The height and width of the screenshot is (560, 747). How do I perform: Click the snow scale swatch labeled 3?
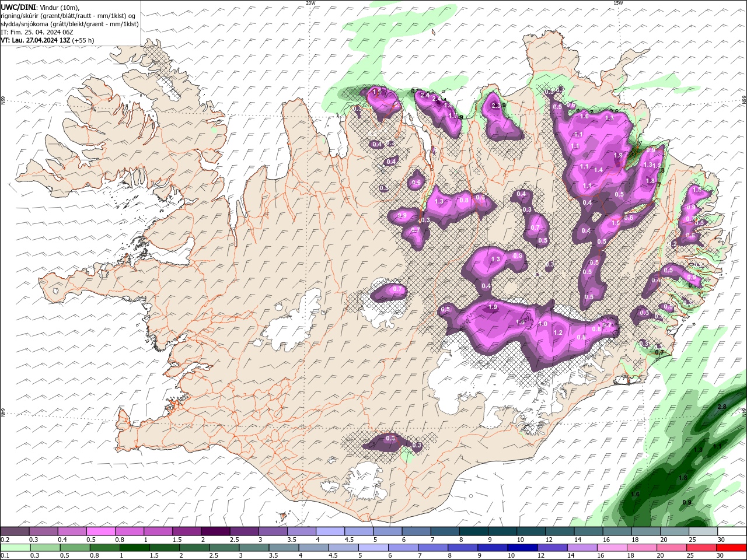(x=273, y=531)
